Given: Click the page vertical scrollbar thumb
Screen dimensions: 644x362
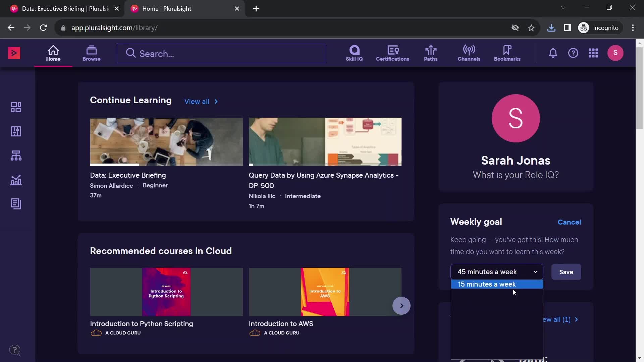Looking at the screenshot, I should pyautogui.click(x=640, y=88).
